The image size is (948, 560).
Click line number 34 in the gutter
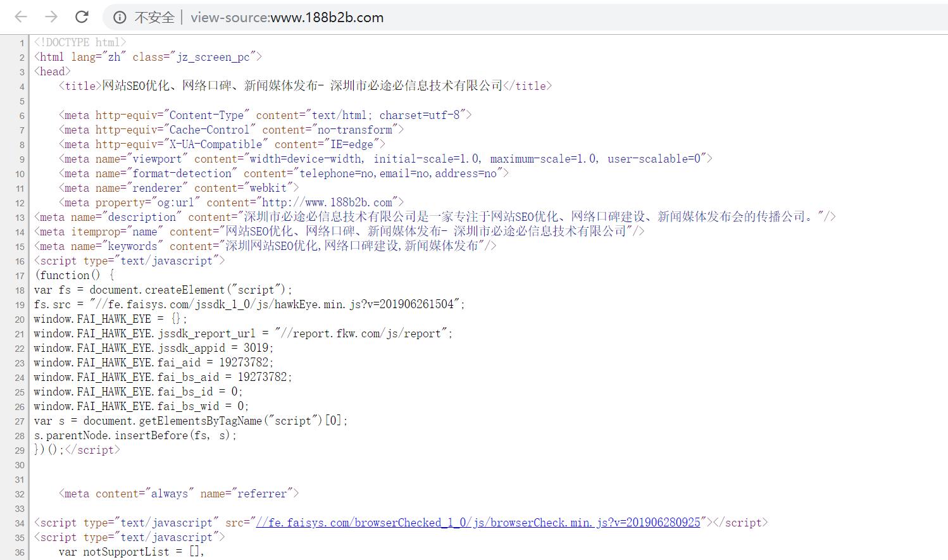(20, 523)
